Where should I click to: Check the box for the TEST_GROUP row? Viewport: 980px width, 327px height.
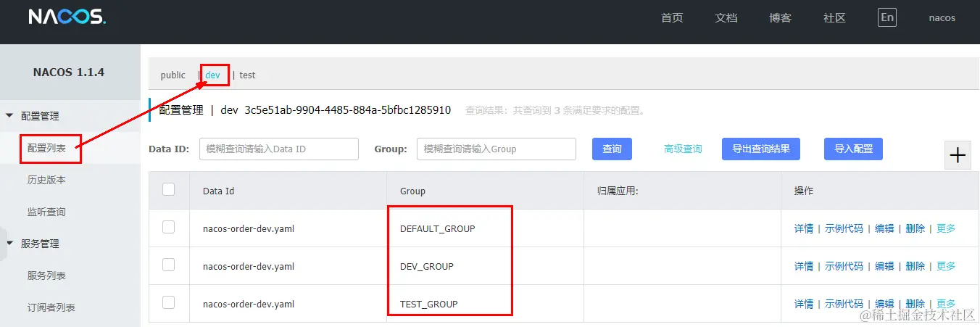pos(169,302)
